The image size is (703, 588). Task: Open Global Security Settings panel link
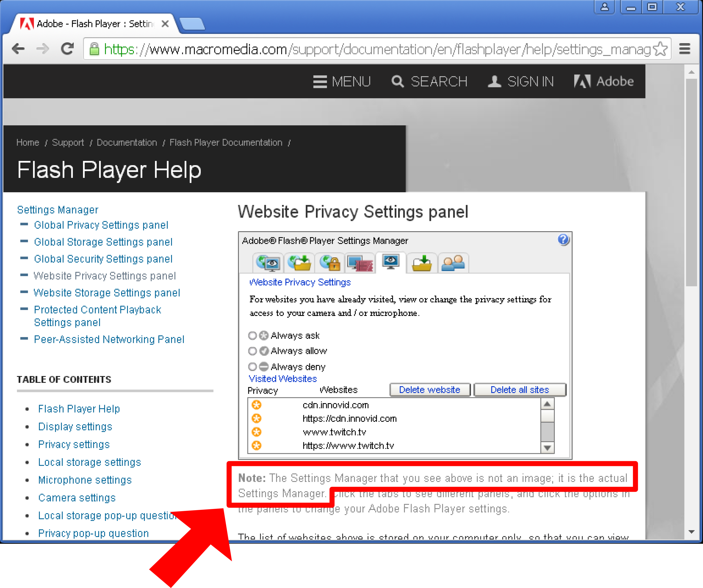[103, 259]
